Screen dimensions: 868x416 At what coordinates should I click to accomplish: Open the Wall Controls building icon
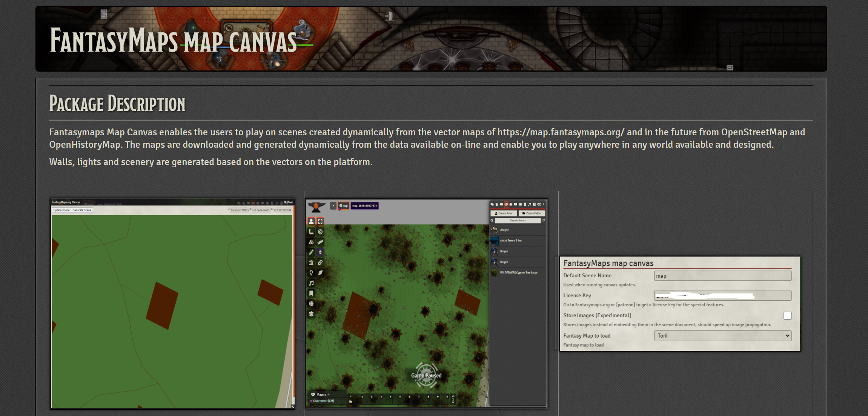(311, 262)
